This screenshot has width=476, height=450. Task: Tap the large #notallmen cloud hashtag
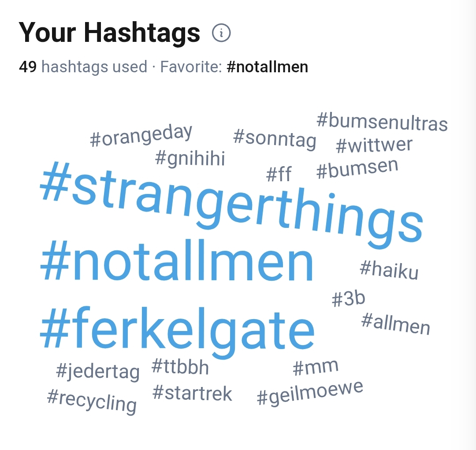(x=177, y=263)
